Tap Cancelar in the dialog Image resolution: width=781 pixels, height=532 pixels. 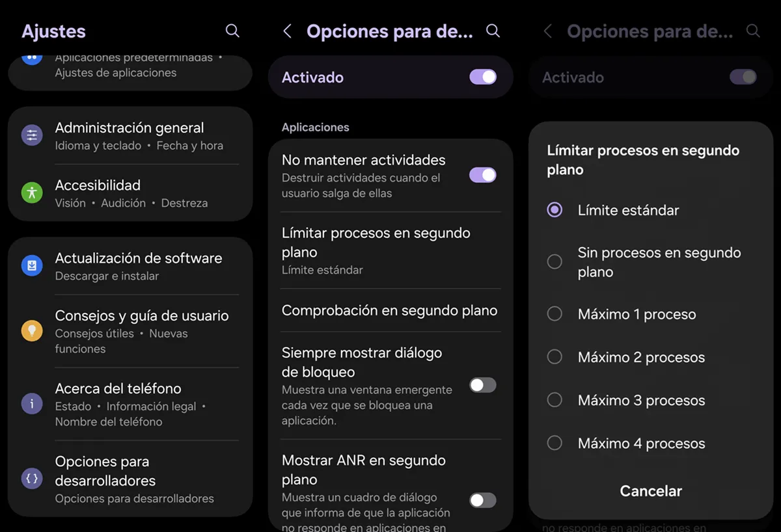coord(651,491)
